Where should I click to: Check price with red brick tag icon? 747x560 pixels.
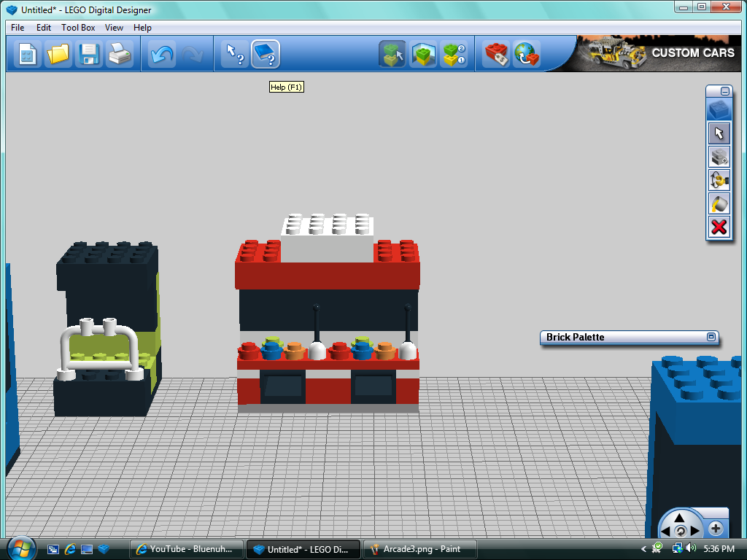coord(496,54)
